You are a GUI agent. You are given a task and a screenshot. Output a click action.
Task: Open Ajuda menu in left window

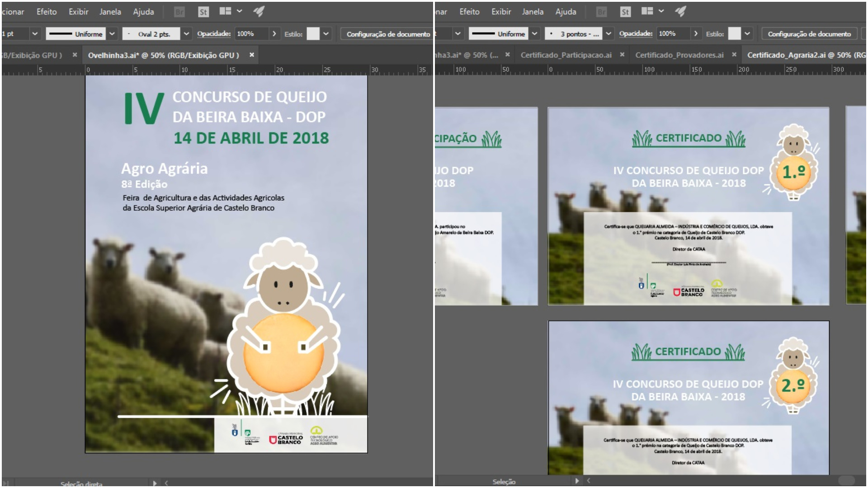tap(143, 12)
